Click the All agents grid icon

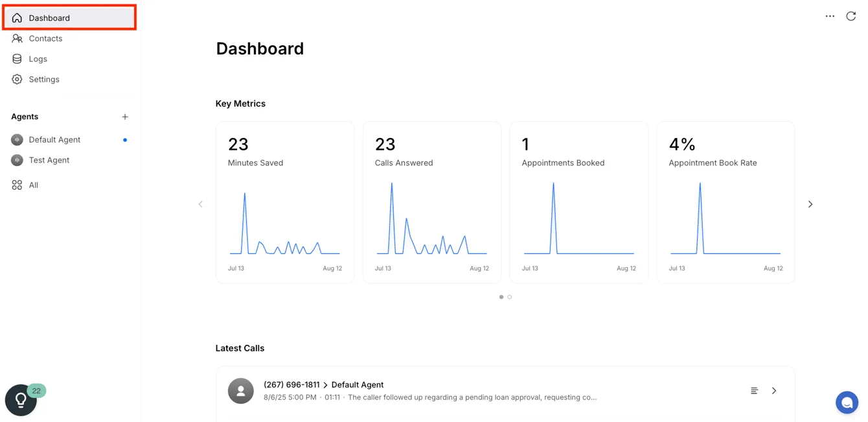point(17,185)
